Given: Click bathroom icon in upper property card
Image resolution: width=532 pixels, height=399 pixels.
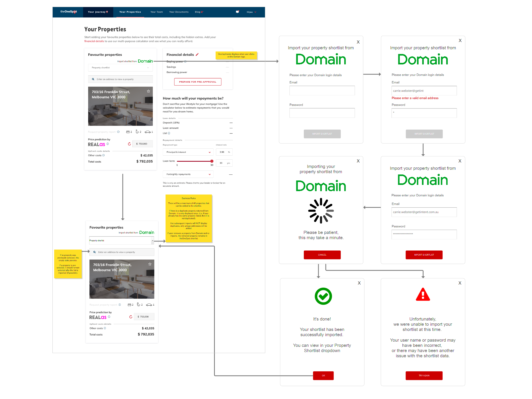Looking at the screenshot, I should [x=137, y=132].
